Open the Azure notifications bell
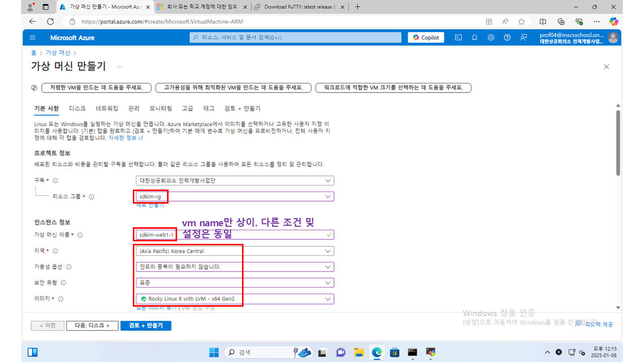 (474, 38)
